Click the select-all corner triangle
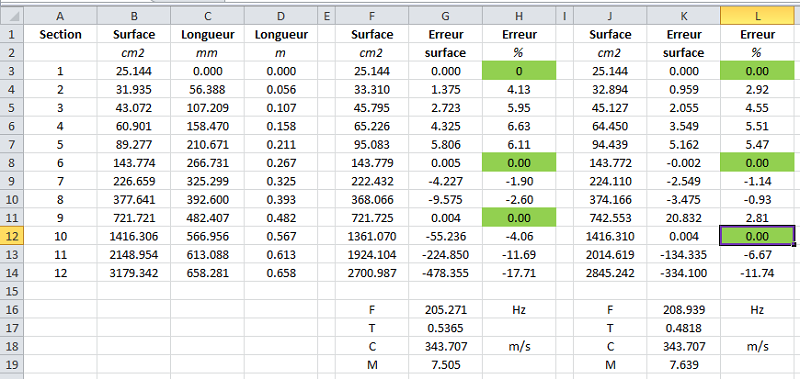 12,17
